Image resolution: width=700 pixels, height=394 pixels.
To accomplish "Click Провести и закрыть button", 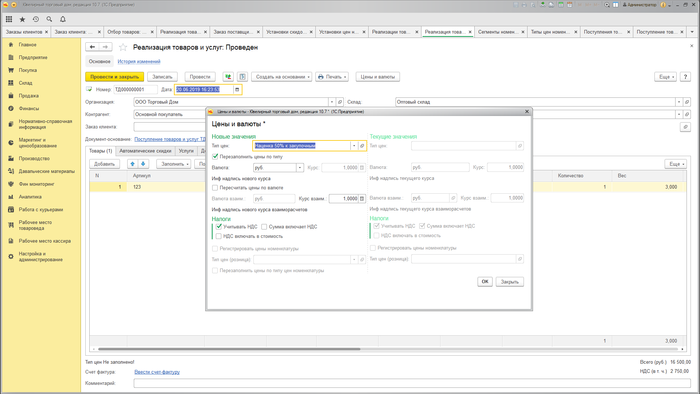I will [x=114, y=77].
